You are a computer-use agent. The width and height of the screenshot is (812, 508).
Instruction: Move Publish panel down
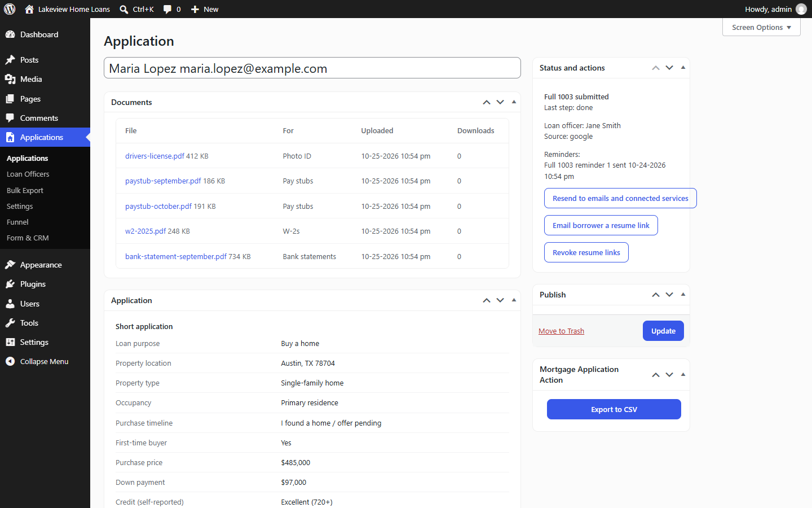coord(669,295)
